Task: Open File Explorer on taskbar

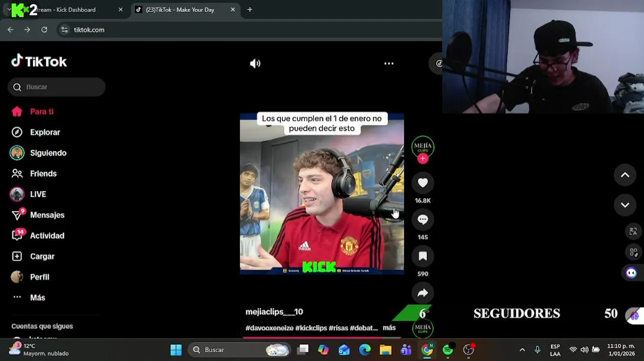Action: point(385,350)
